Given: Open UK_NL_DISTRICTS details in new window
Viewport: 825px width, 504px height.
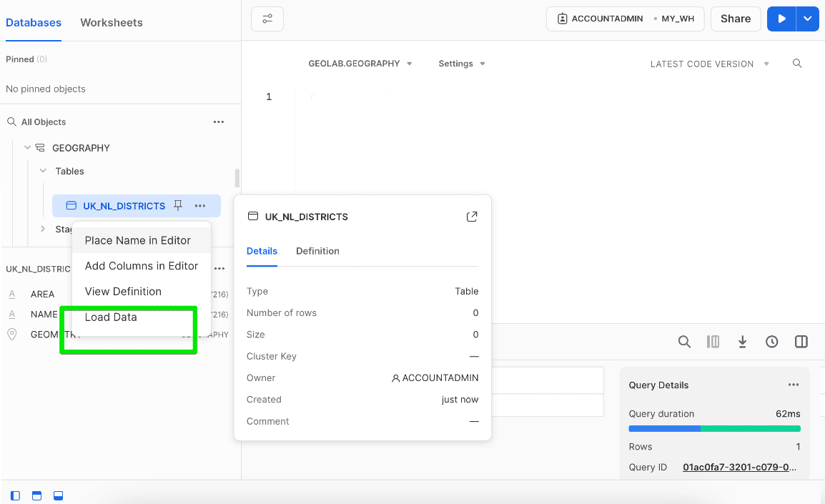Looking at the screenshot, I should pos(472,217).
